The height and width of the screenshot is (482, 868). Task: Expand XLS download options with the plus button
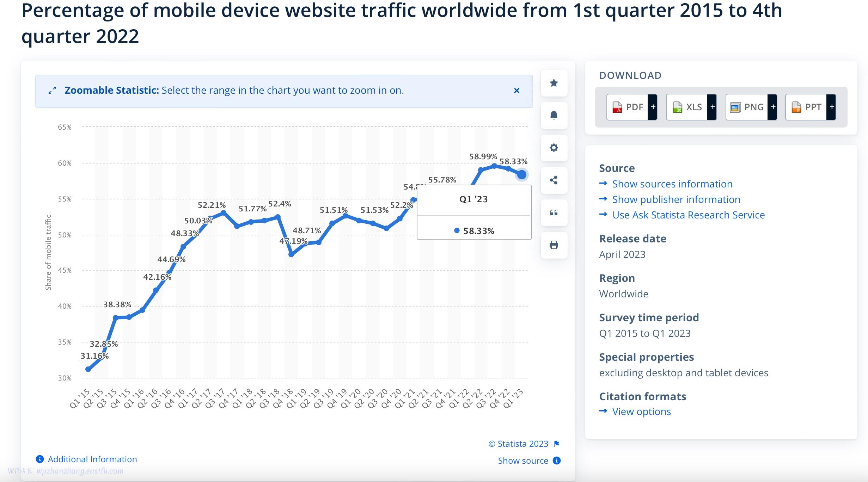pyautogui.click(x=713, y=107)
